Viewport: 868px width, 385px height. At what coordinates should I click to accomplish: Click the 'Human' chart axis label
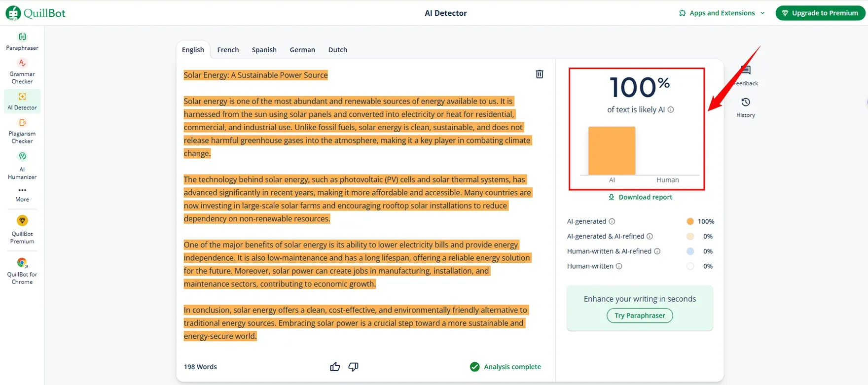click(667, 180)
